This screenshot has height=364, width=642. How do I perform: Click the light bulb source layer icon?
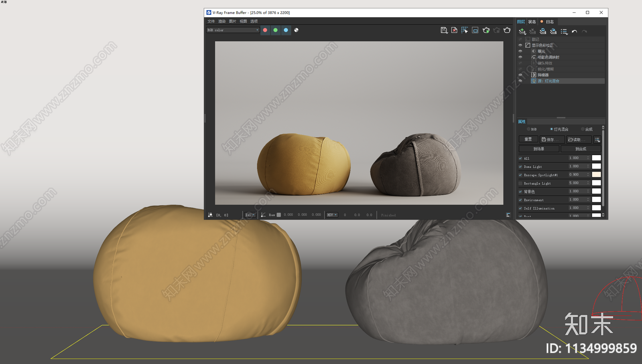[x=534, y=81]
